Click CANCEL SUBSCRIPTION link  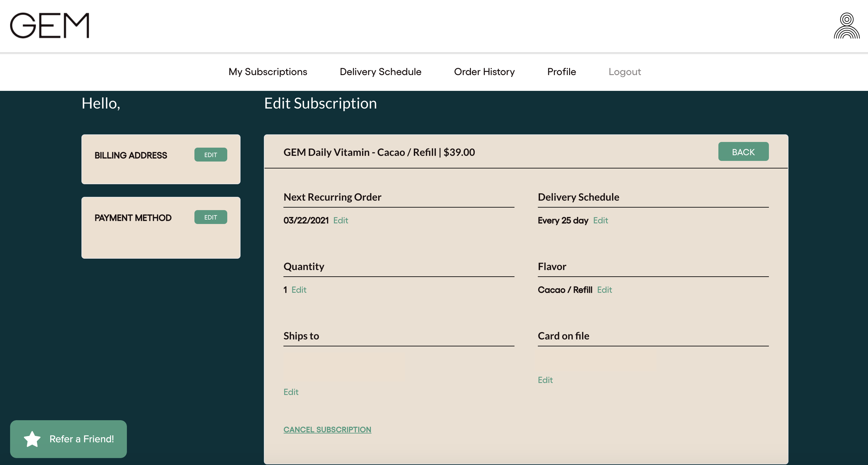pos(327,430)
